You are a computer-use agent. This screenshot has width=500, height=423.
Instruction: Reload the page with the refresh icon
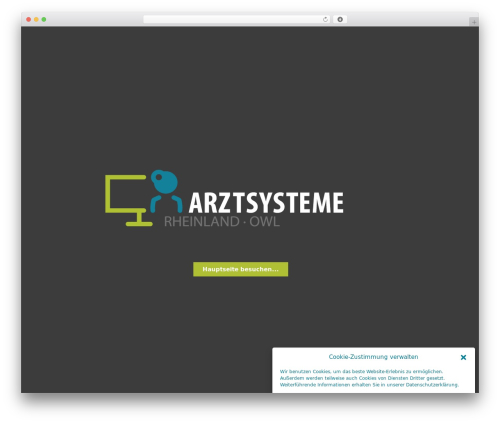click(x=325, y=19)
